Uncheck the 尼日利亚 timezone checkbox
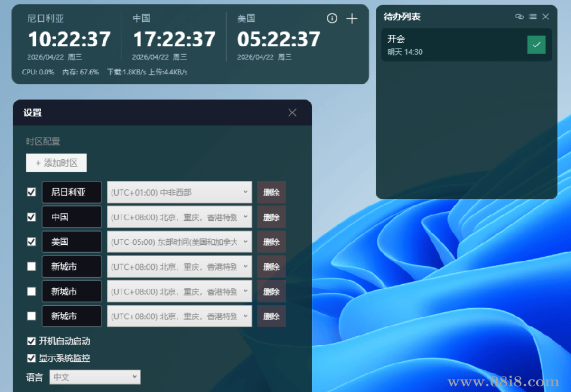The height and width of the screenshot is (392, 571). pyautogui.click(x=31, y=192)
